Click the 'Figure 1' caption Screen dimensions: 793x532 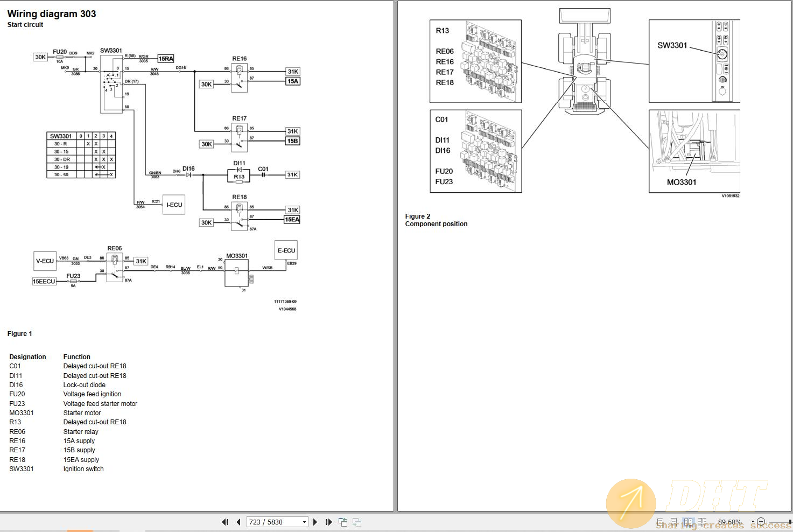(19, 334)
